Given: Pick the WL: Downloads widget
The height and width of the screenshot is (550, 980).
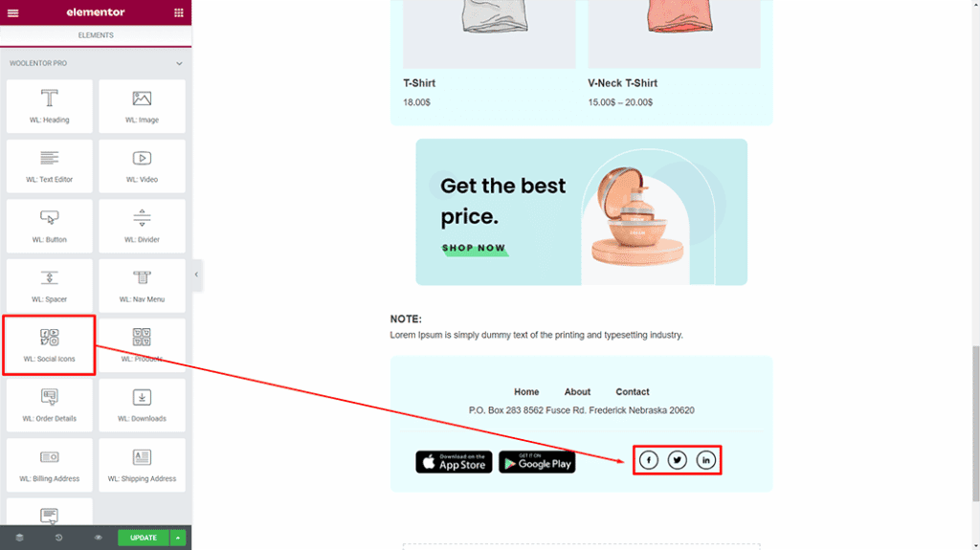Looking at the screenshot, I should pos(142,405).
